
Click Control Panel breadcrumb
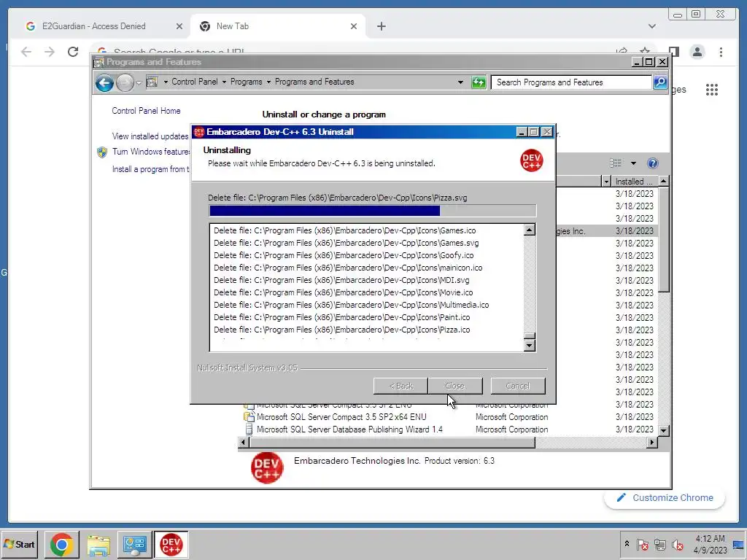coord(194,82)
